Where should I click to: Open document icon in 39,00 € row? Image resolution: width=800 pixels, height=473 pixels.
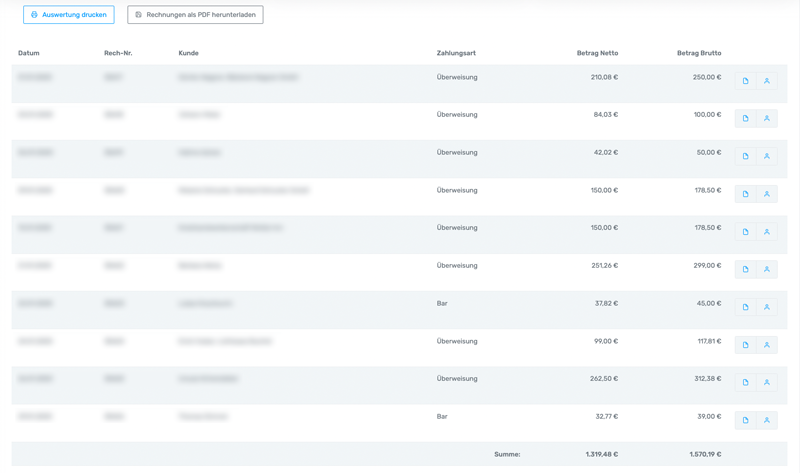pos(745,420)
